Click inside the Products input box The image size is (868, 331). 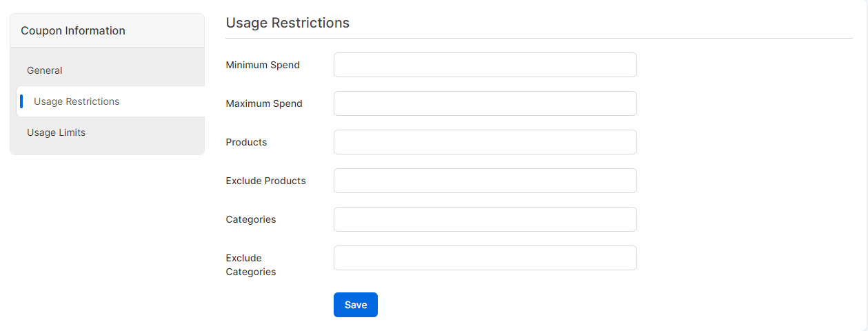point(485,142)
